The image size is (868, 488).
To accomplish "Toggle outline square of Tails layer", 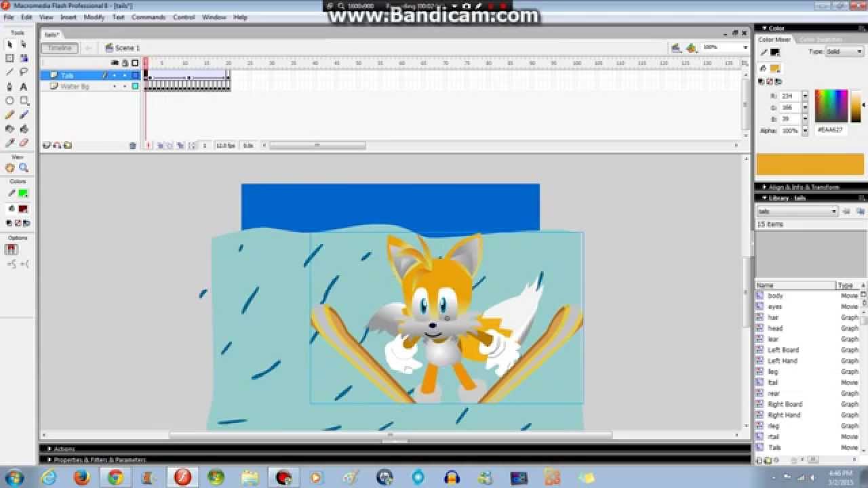I will pos(135,75).
